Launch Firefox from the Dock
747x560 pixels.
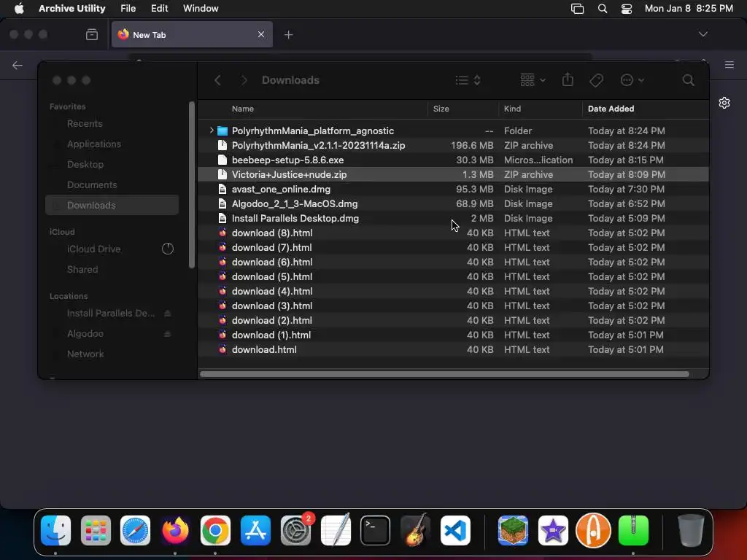(175, 530)
